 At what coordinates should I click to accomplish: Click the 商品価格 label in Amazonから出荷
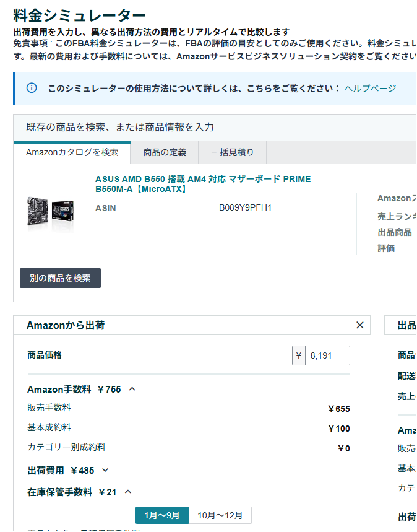click(45, 355)
